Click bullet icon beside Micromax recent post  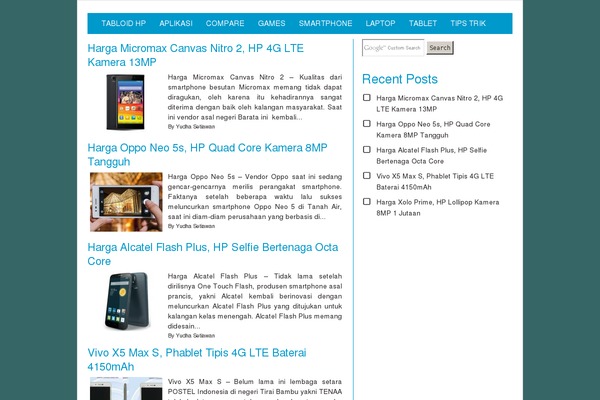pos(367,98)
